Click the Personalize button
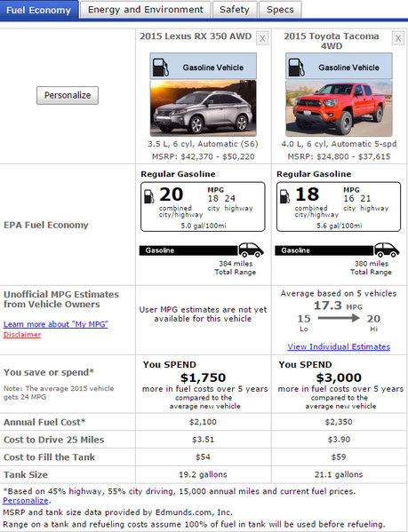Screen dimensions: 408x532 click(x=68, y=95)
